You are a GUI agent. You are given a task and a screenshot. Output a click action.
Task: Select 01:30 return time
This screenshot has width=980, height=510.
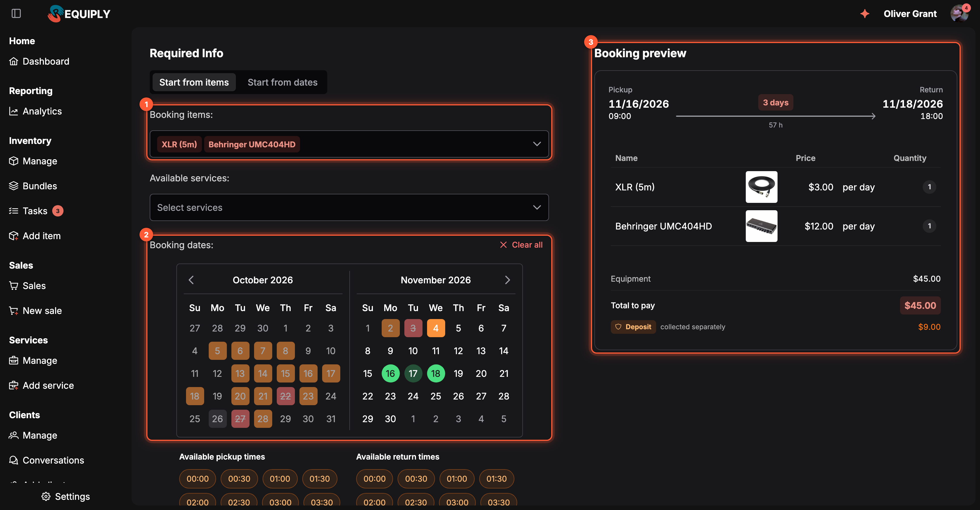click(497, 479)
